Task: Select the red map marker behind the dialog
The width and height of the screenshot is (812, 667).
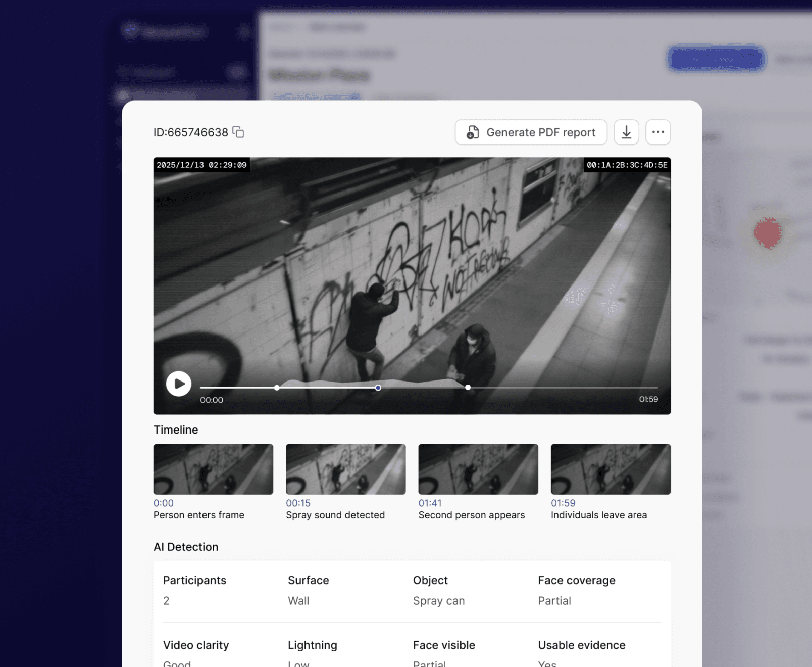Action: click(x=768, y=233)
